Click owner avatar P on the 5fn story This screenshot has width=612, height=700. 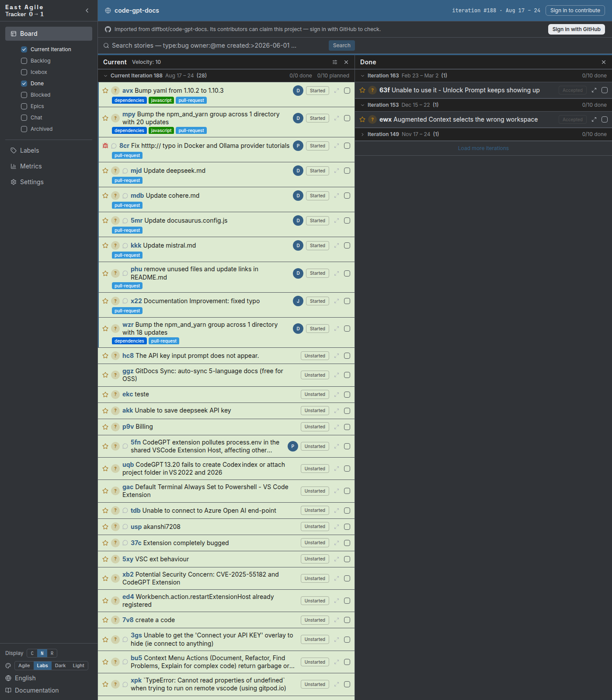(x=293, y=446)
